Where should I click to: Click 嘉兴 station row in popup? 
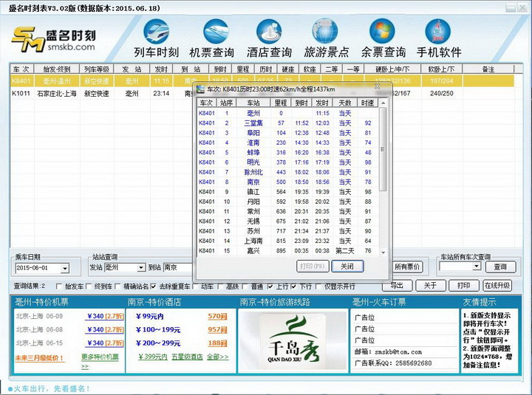(x=287, y=251)
